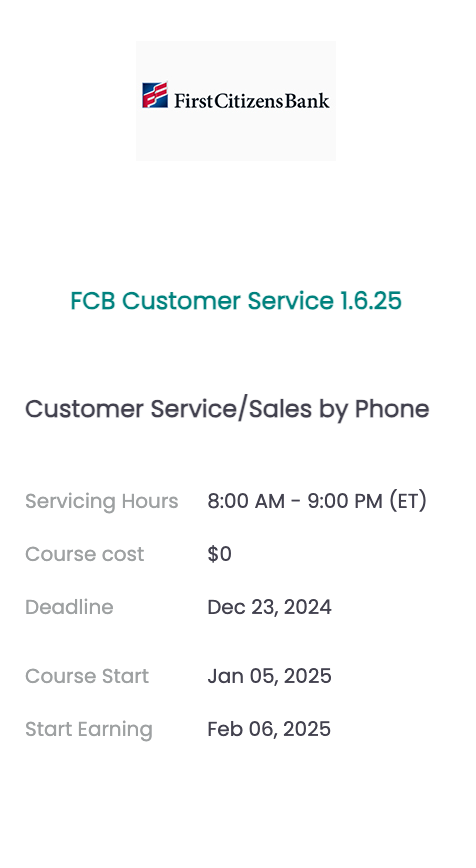Click the First Citizens Bank wordmark text
The image size is (476, 868).
[x=252, y=100]
